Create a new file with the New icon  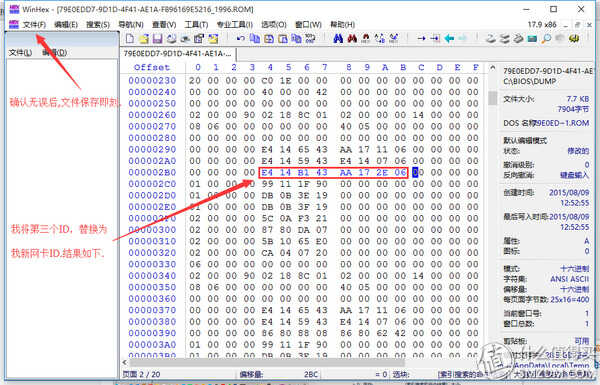[130, 38]
